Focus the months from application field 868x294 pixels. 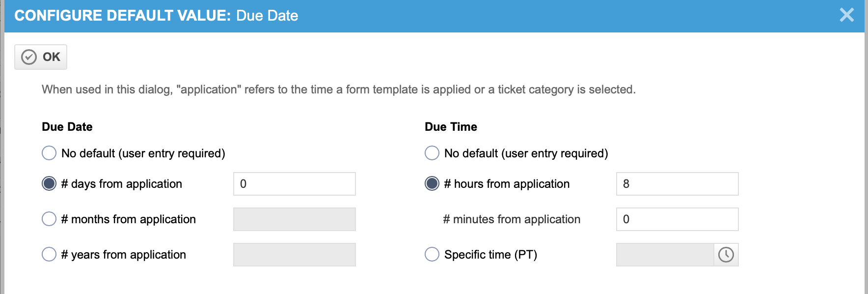point(295,219)
